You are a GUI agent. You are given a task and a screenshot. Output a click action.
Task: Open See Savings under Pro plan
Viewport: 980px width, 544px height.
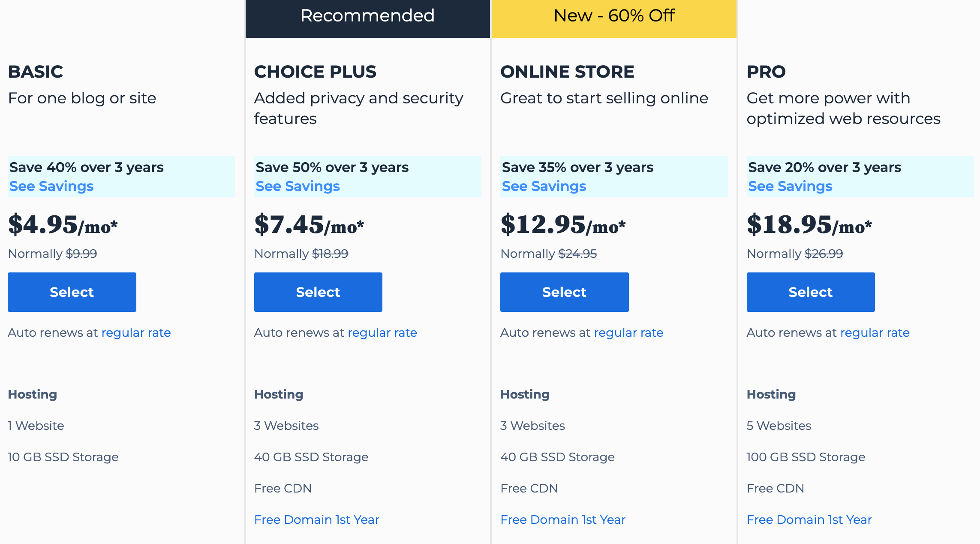click(790, 186)
